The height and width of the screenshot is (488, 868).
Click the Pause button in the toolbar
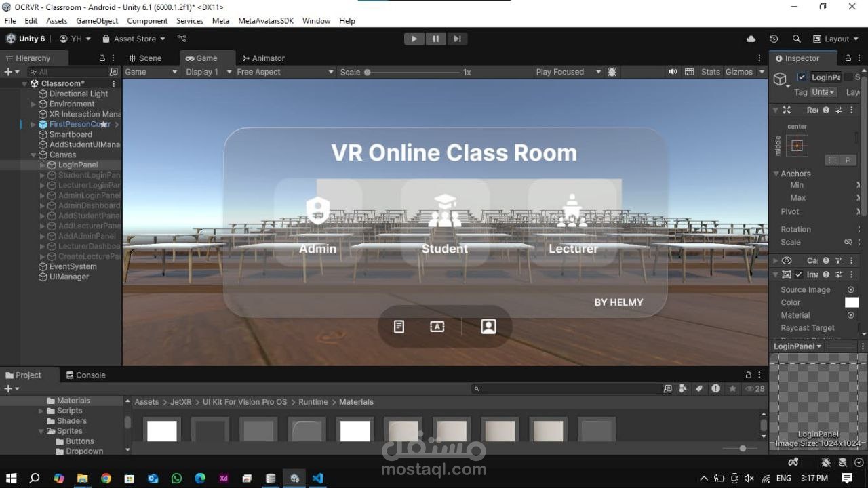(x=435, y=39)
